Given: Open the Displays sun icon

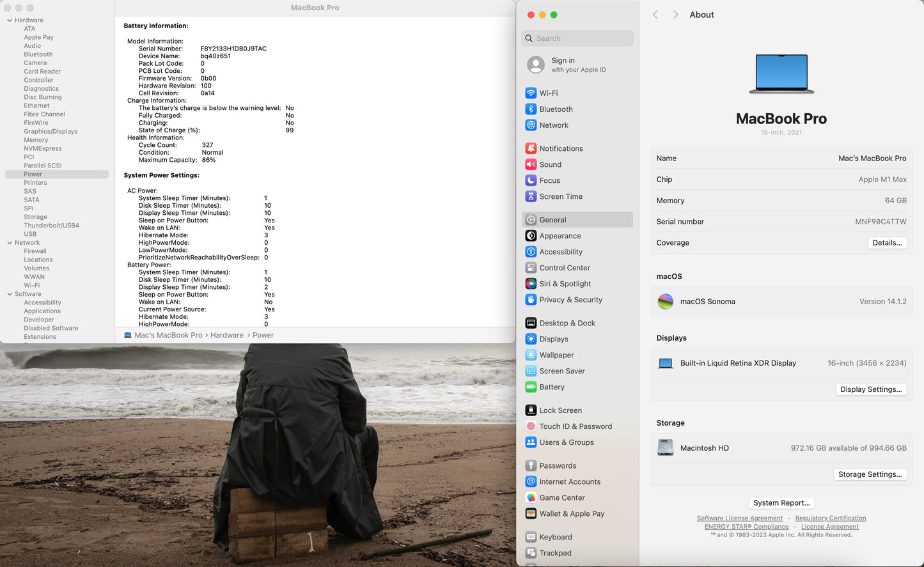Looking at the screenshot, I should tap(531, 339).
